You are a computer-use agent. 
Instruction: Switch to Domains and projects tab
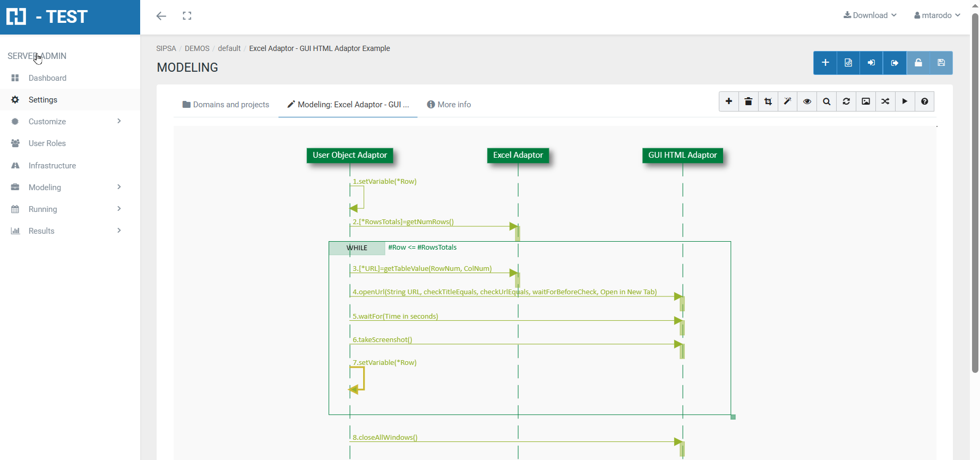(x=226, y=105)
